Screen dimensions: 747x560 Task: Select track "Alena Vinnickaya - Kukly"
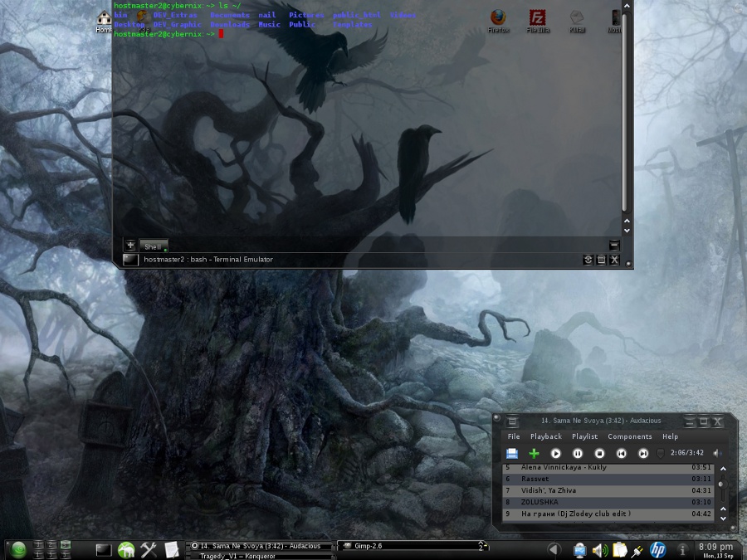pos(608,468)
